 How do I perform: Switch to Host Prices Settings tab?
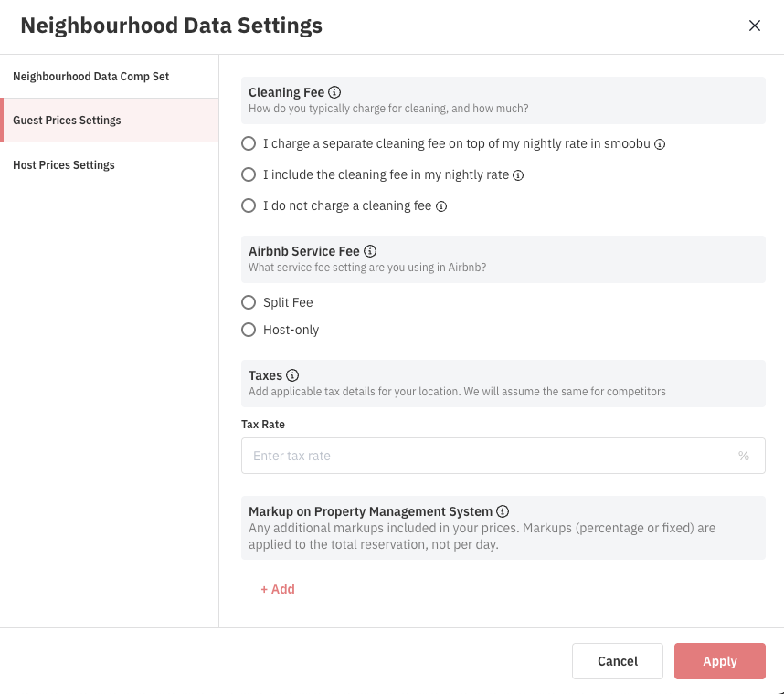point(64,165)
